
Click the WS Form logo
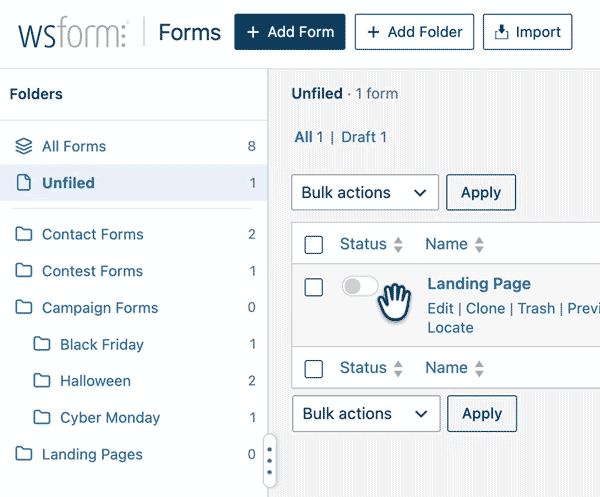pos(73,32)
